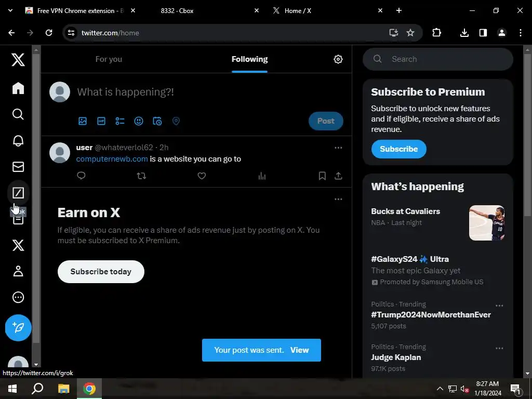Open options for Judge Kaplan trend
Image resolution: width=532 pixels, height=399 pixels.
(x=499, y=349)
